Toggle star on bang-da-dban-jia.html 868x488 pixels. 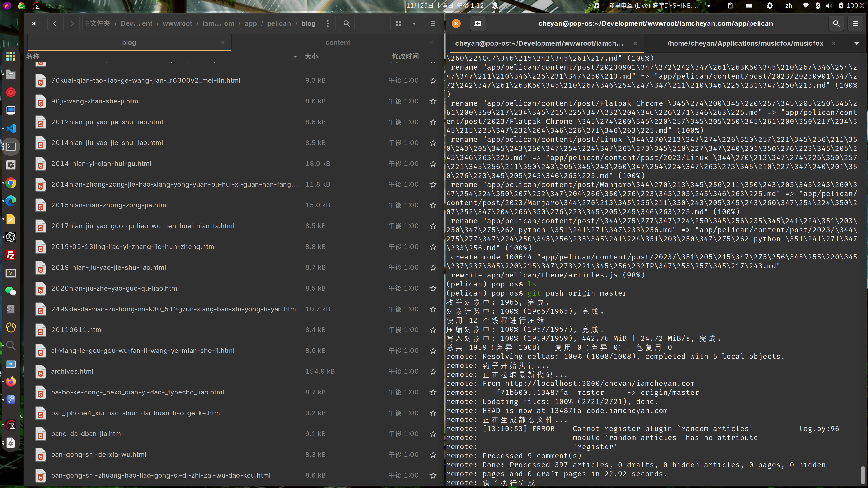point(433,434)
